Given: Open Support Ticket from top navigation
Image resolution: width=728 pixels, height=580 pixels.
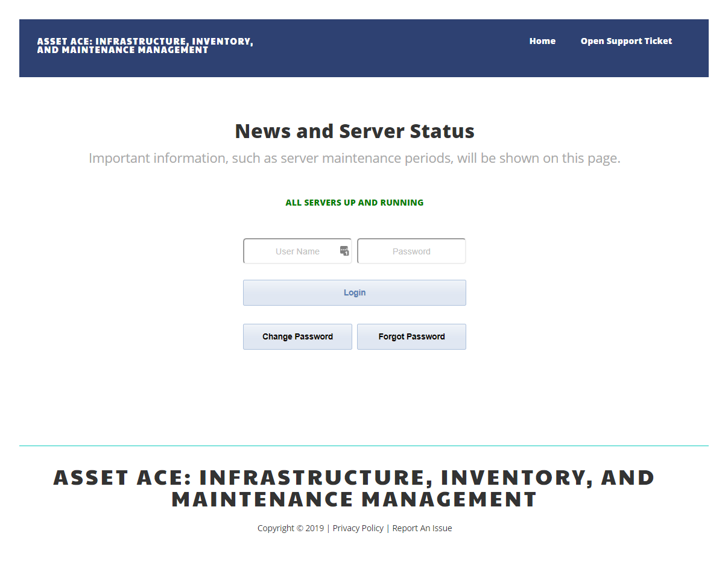Looking at the screenshot, I should click(626, 41).
